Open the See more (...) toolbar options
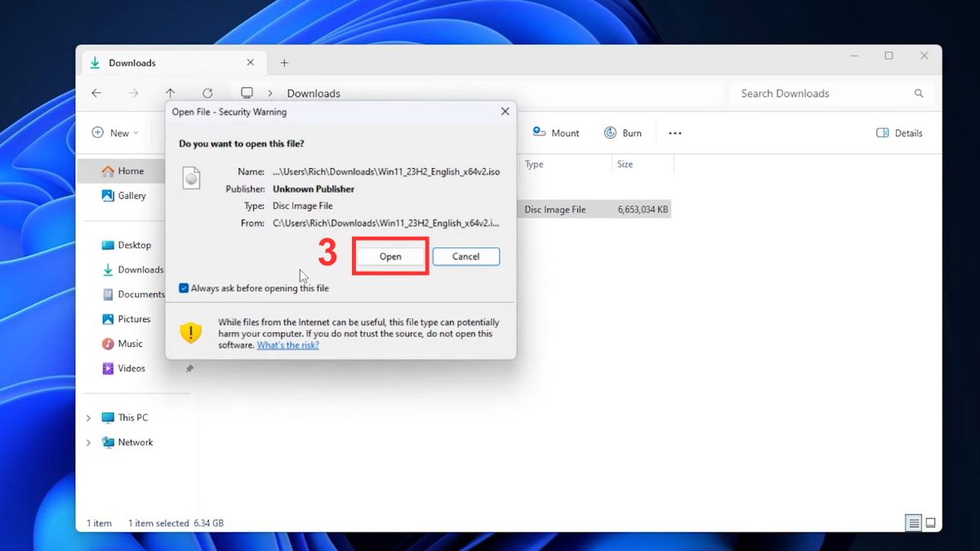This screenshot has width=980, height=551. point(675,132)
